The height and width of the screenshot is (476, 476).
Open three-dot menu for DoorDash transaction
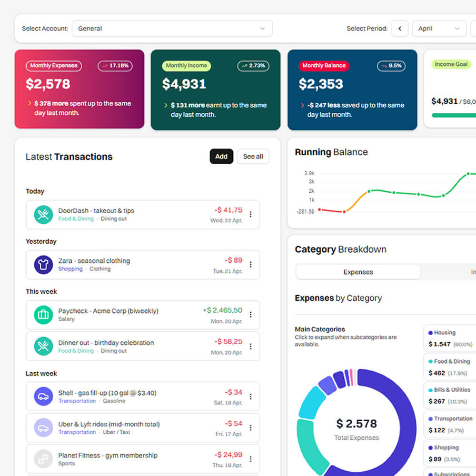[250, 215]
